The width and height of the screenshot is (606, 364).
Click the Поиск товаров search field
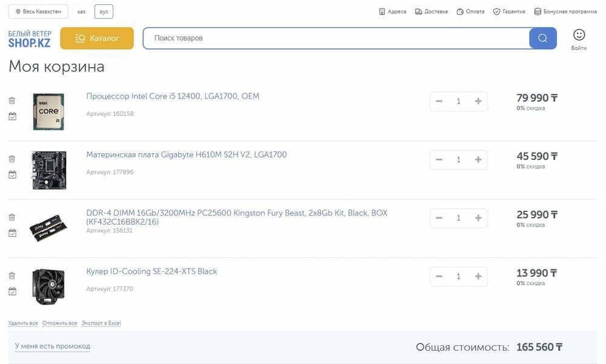click(336, 38)
